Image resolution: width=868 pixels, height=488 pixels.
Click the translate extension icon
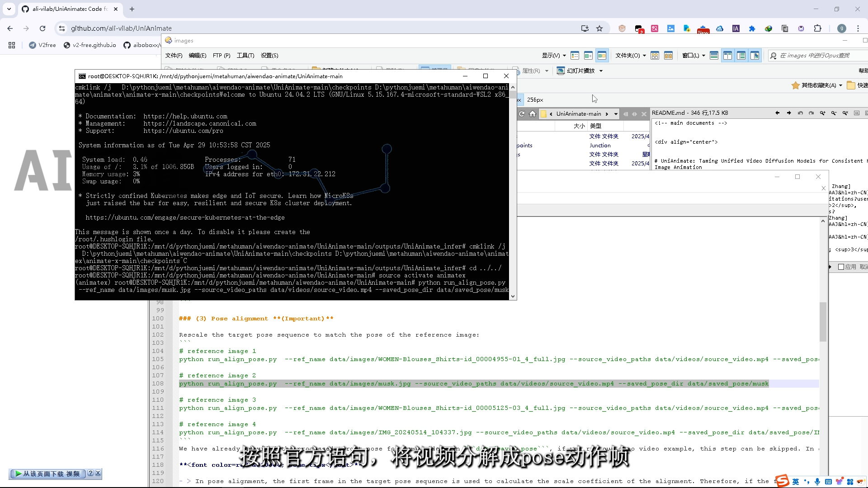tap(654, 28)
